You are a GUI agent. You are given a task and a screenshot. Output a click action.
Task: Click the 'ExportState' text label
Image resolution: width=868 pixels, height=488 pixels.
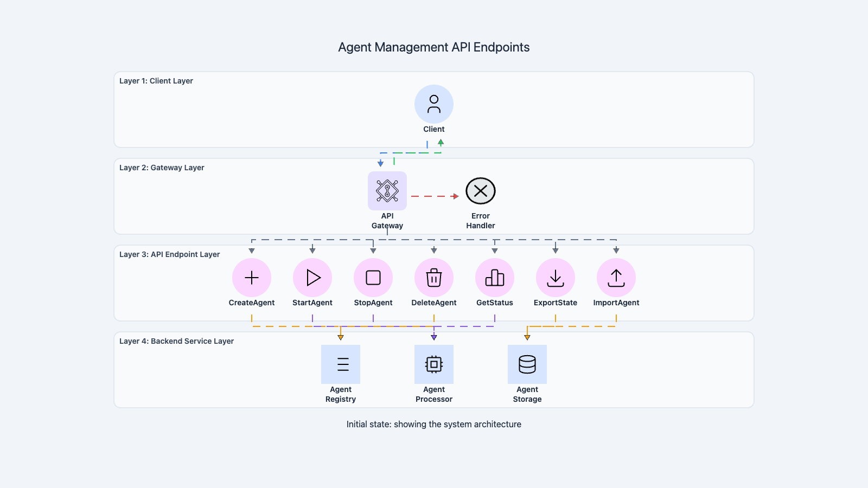pyautogui.click(x=556, y=303)
